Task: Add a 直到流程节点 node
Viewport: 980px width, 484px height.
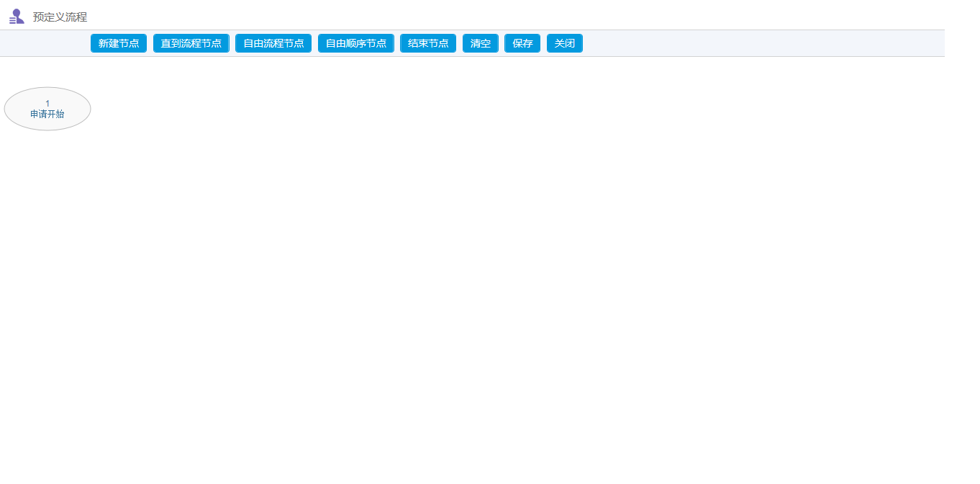Action: (191, 43)
